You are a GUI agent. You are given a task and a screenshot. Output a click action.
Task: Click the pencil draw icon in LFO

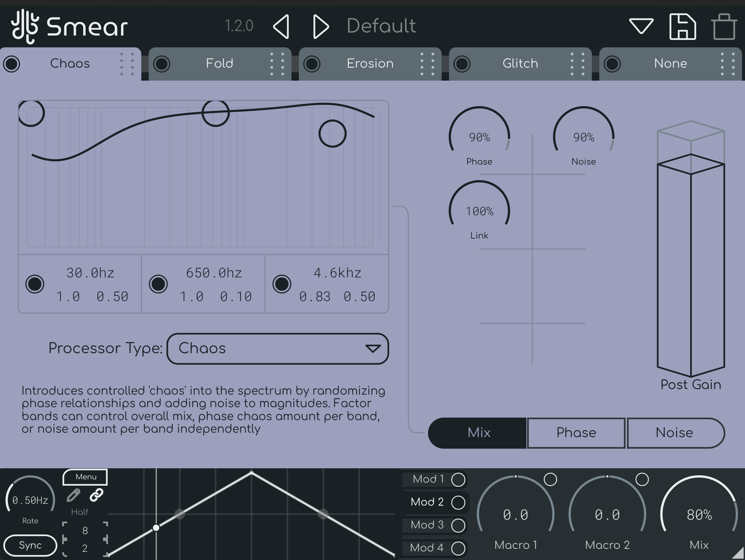[73, 495]
